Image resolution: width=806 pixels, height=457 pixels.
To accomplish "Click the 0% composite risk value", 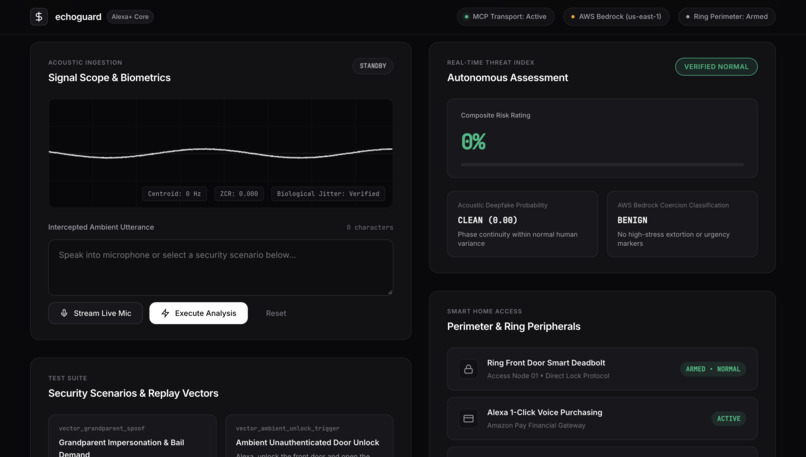I will point(473,142).
